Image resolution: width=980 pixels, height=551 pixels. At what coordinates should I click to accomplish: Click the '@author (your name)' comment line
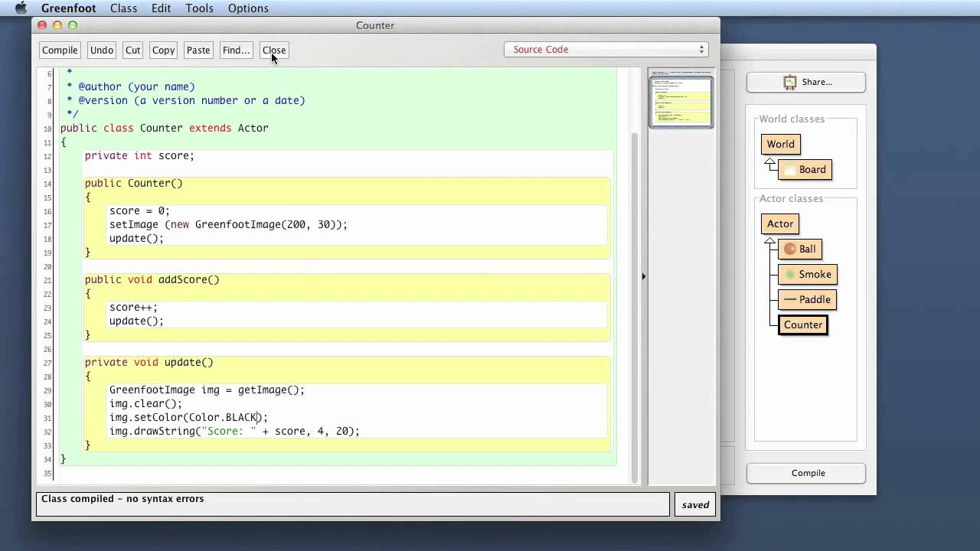coord(136,86)
